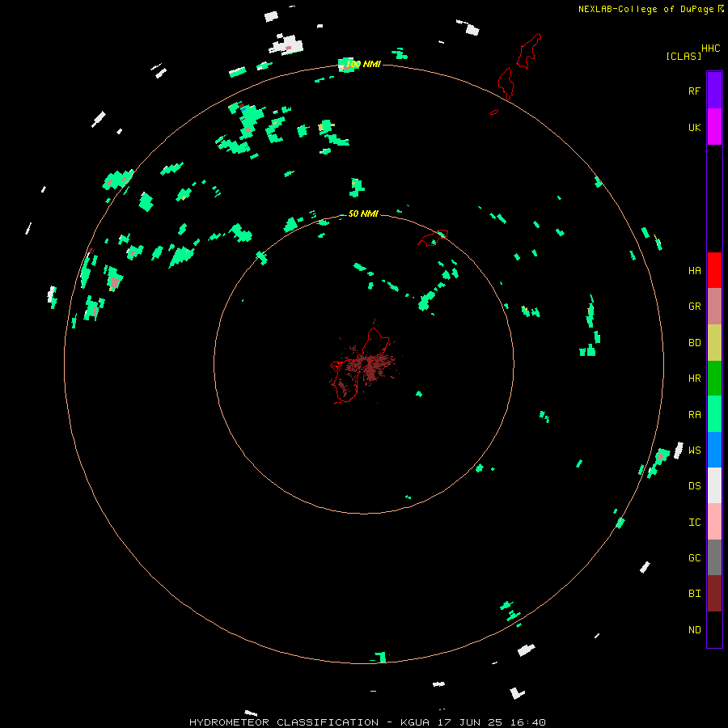
Task: Click the RA legend label
Action: pos(694,415)
